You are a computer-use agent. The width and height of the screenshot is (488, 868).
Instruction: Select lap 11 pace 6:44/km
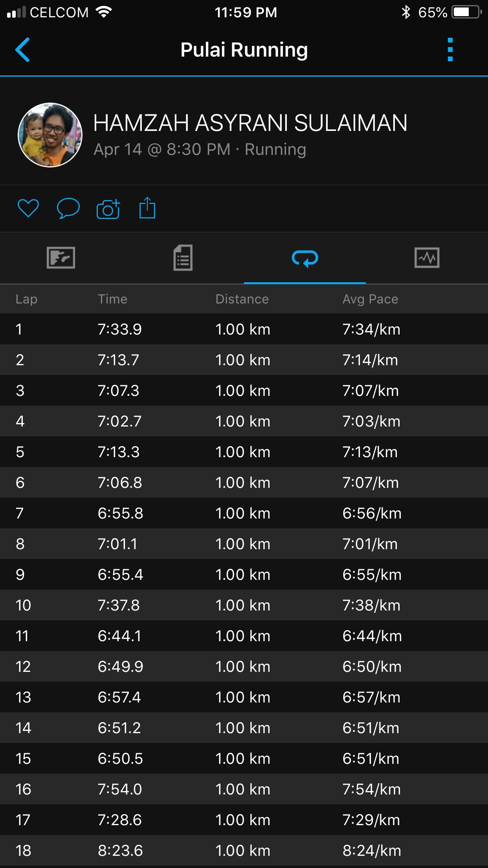coord(372,636)
